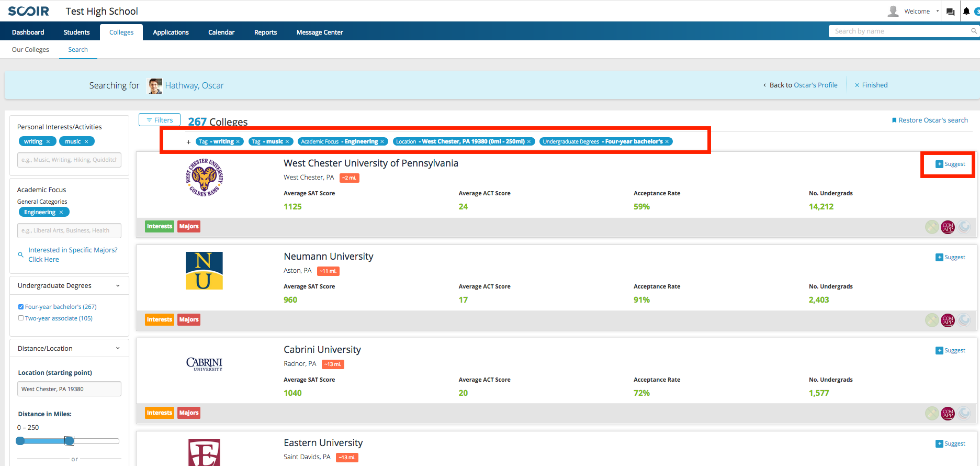
Task: Click the grey crescent icon in Cabrini row
Action: 964,413
